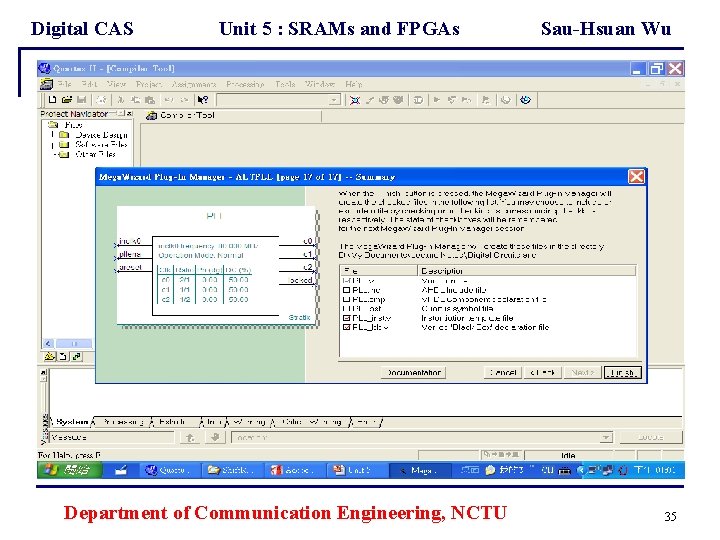Screen dimensions: 720x540
Task: Switch to the Processing messages tab
Action: (122, 422)
